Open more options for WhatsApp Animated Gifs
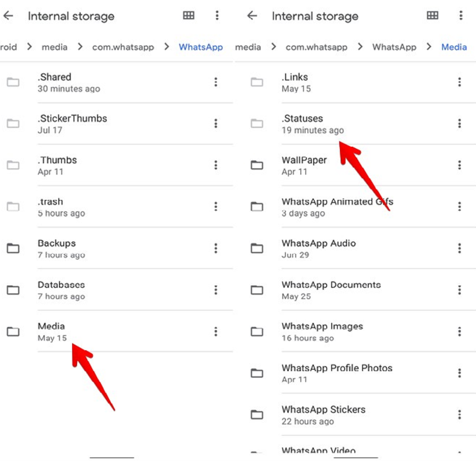The width and height of the screenshot is (476, 461). click(x=460, y=207)
